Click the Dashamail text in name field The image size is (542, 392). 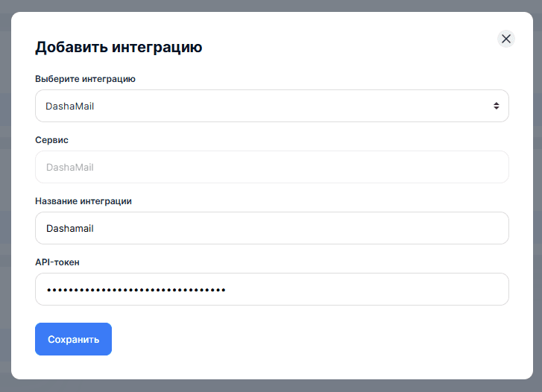[x=70, y=228]
